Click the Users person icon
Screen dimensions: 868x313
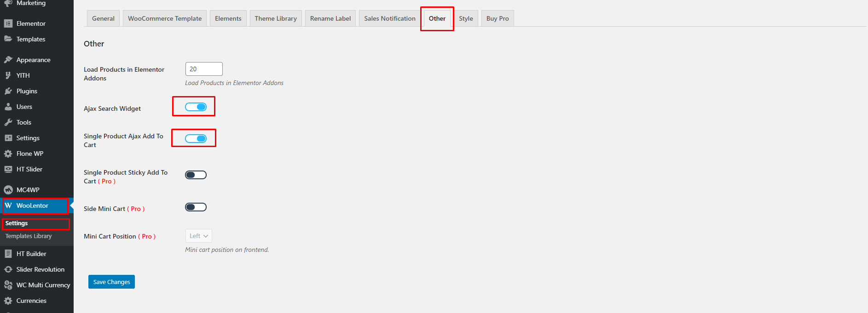point(8,107)
